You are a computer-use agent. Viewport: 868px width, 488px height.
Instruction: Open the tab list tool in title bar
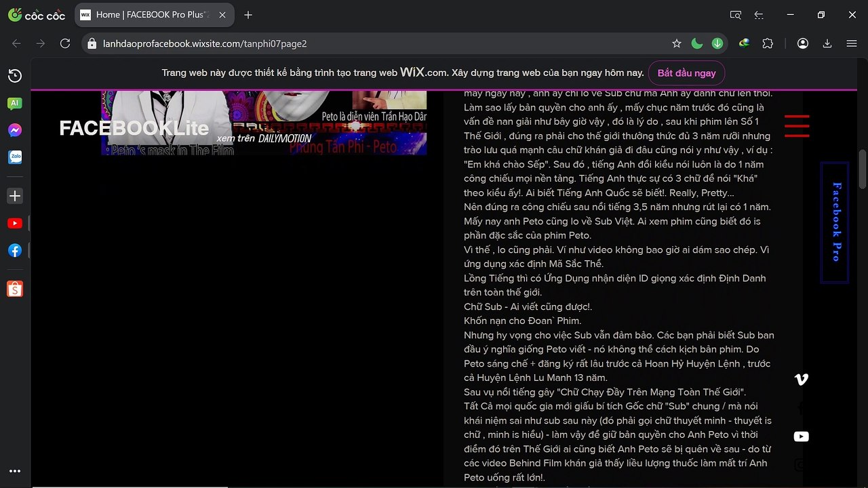pyautogui.click(x=759, y=14)
